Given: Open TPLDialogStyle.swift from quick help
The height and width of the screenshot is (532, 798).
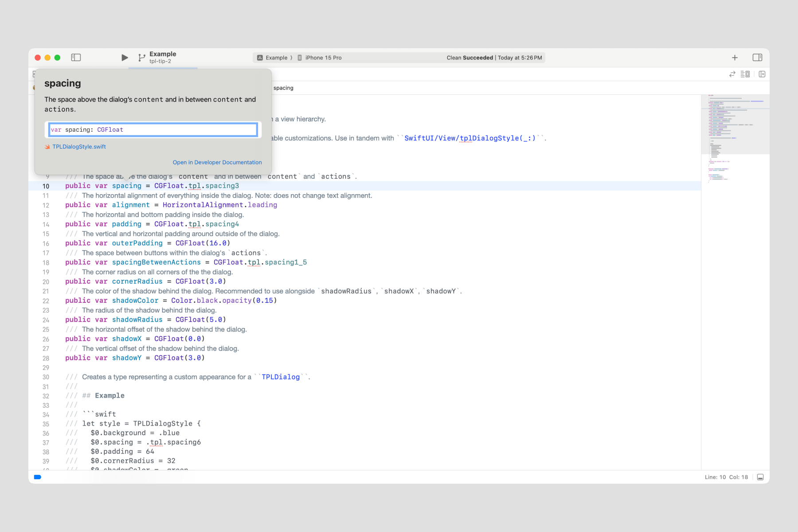Looking at the screenshot, I should [79, 147].
